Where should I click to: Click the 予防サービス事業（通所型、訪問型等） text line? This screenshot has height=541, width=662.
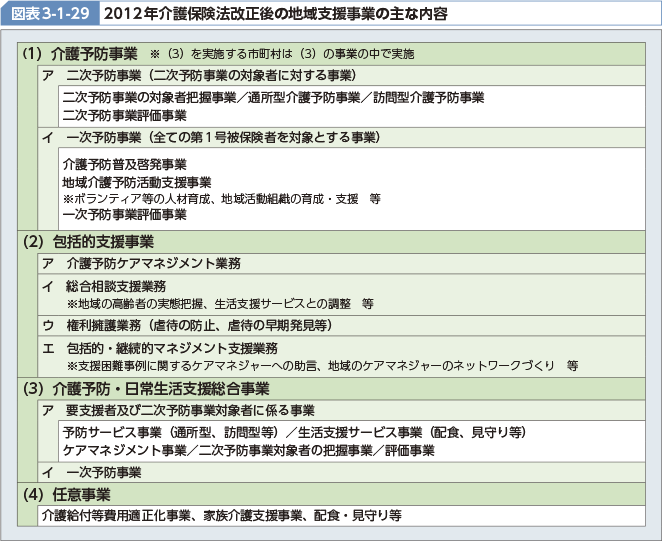pos(171,432)
